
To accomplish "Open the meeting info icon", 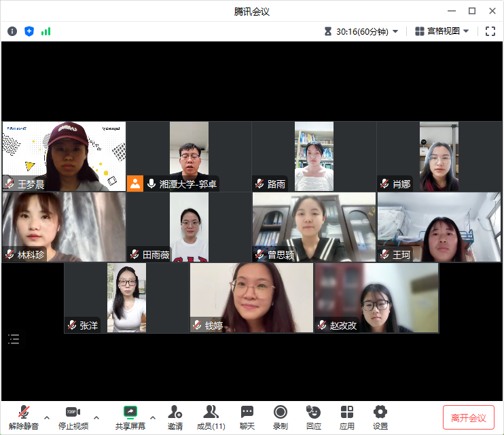I will point(12,31).
